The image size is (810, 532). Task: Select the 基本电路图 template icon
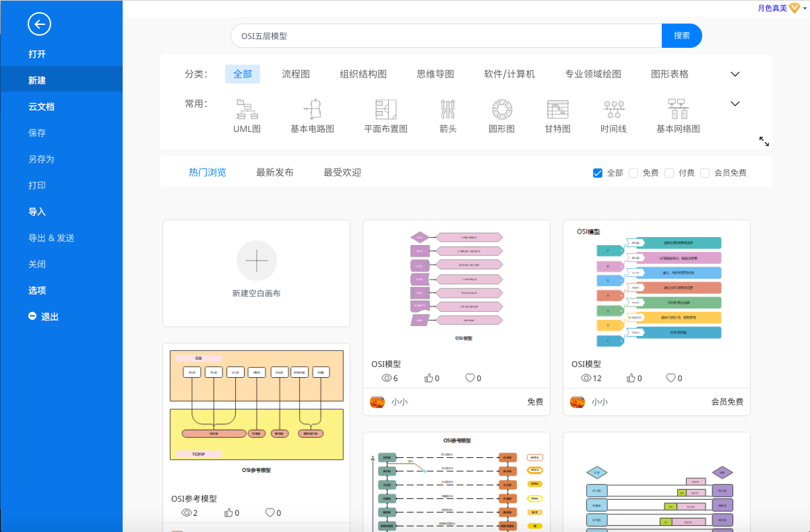tap(313, 108)
